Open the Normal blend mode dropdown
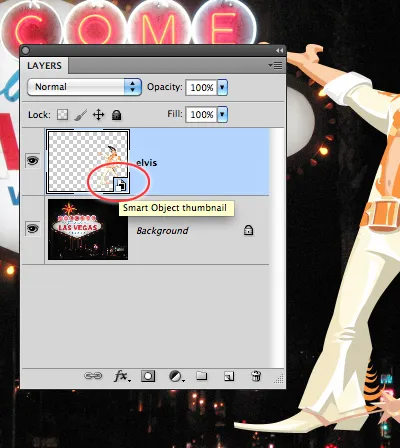The width and height of the screenshot is (400, 448). pyautogui.click(x=84, y=87)
